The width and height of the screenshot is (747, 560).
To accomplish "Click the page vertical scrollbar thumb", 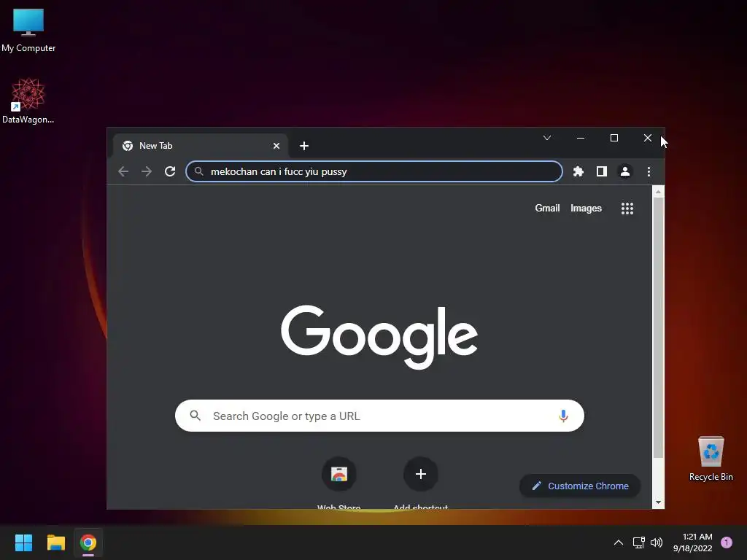I will 658,327.
